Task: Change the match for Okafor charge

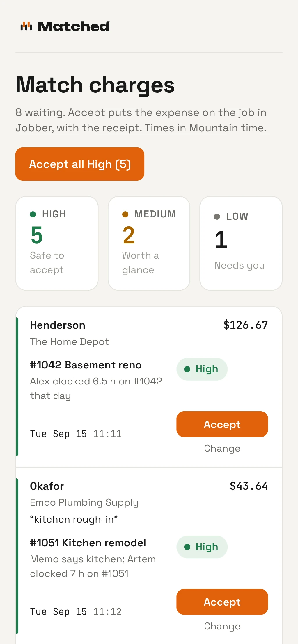Action: point(222,626)
